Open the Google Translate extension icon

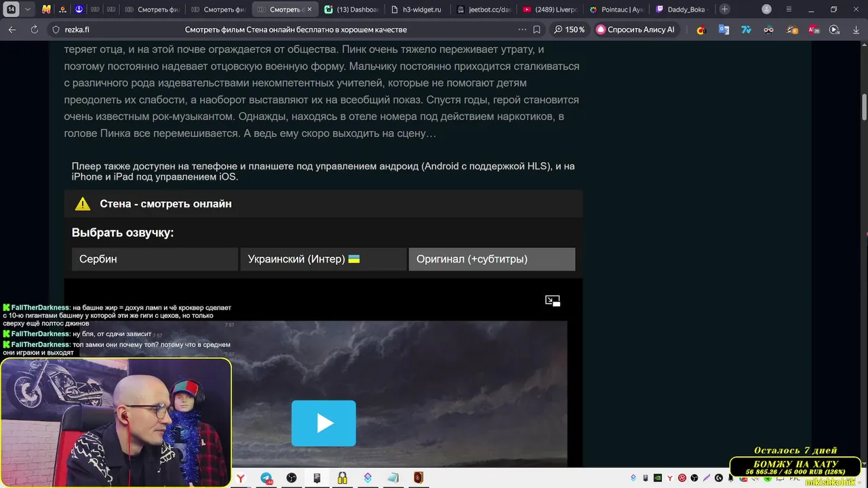point(724,30)
